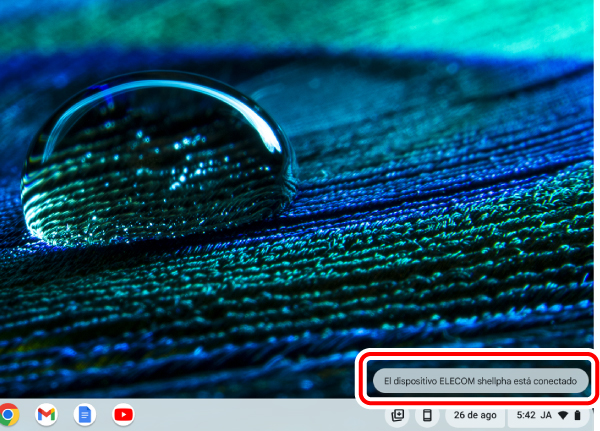Image resolution: width=600 pixels, height=431 pixels.
Task: Launch the YouTube app from the shelf
Action: [x=123, y=415]
